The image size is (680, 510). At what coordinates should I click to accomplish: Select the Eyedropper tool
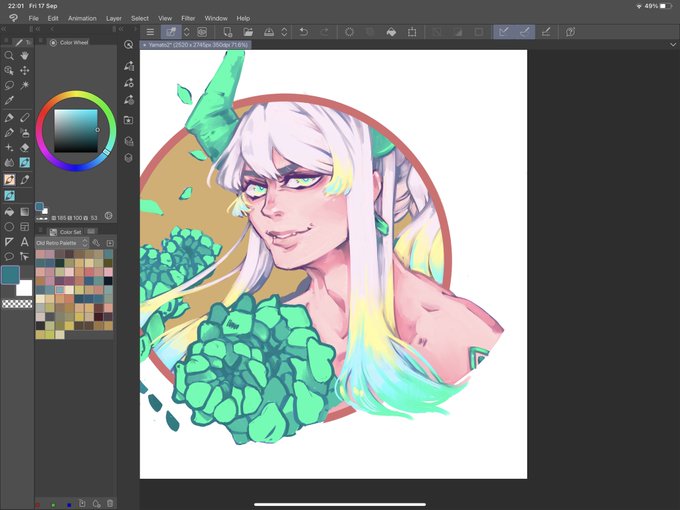[x=9, y=101]
